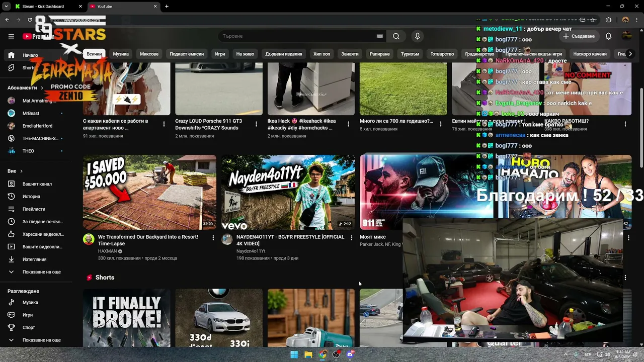Select the На живо filter chip

[245, 54]
